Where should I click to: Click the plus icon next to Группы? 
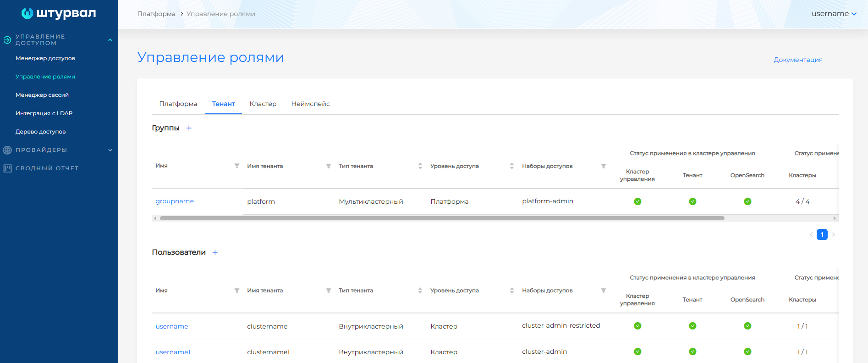coord(189,128)
